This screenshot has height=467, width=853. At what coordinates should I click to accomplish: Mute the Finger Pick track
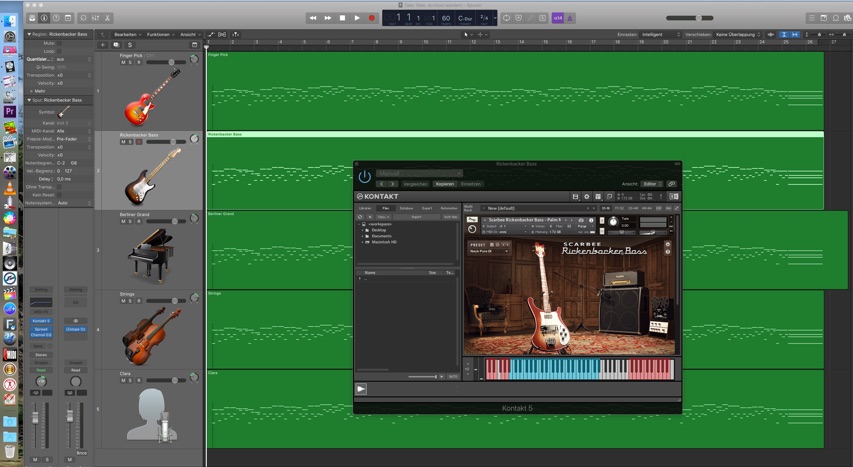tap(123, 62)
